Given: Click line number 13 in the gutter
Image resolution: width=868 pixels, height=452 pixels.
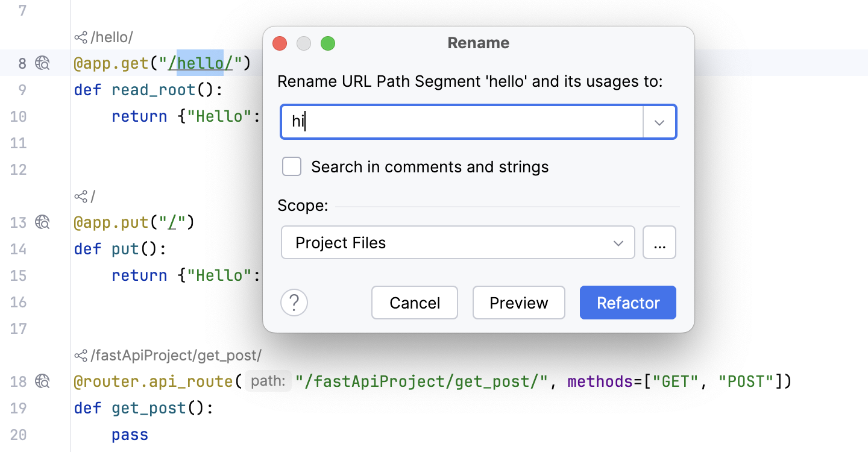Looking at the screenshot, I should point(19,222).
